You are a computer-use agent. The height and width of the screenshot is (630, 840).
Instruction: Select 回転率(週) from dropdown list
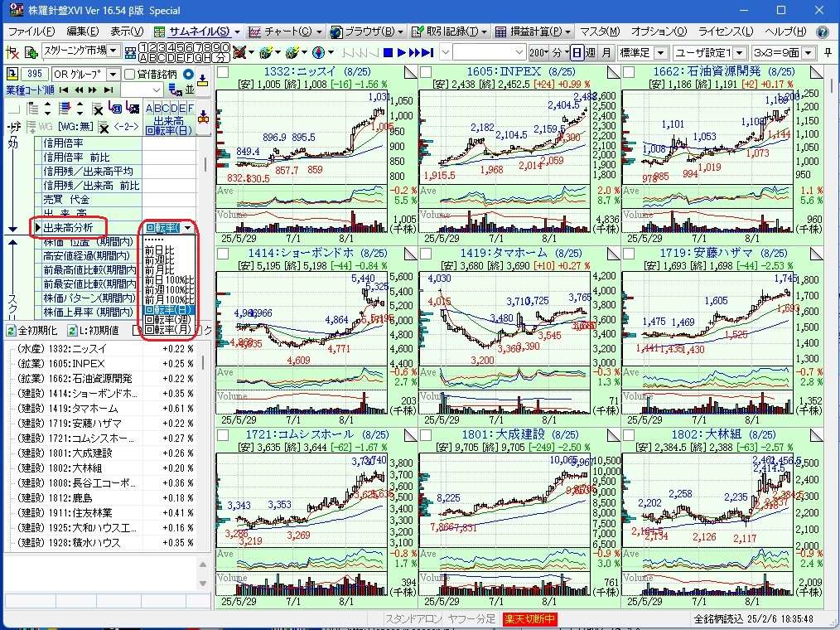pyautogui.click(x=168, y=319)
